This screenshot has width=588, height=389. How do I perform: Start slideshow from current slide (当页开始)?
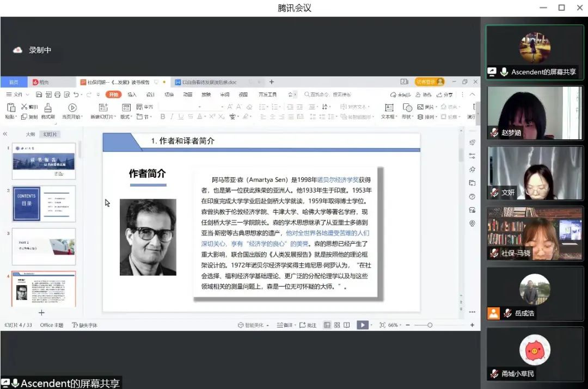[x=72, y=108]
